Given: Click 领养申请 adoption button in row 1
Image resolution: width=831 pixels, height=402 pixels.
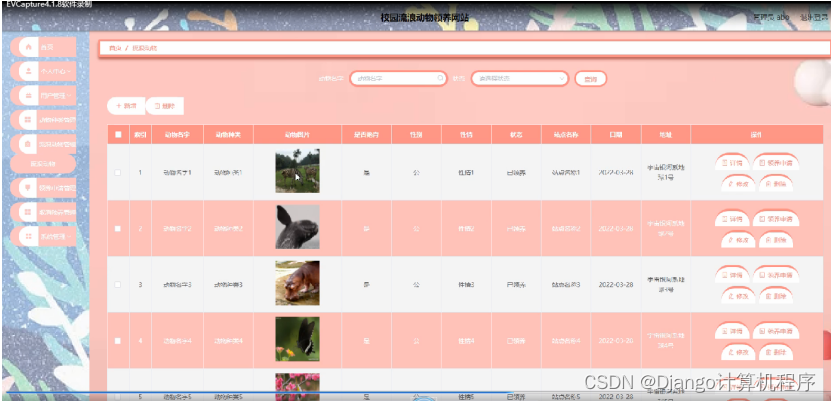Looking at the screenshot, I should pyautogui.click(x=776, y=163).
